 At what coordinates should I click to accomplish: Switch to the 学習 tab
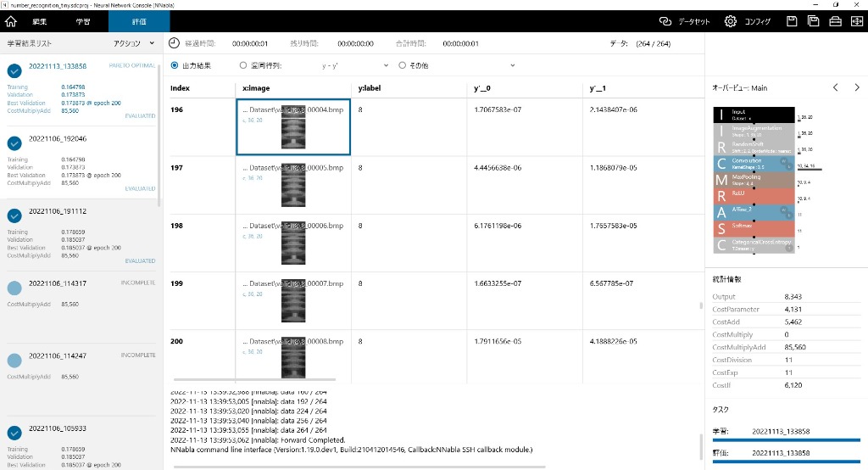(x=83, y=21)
